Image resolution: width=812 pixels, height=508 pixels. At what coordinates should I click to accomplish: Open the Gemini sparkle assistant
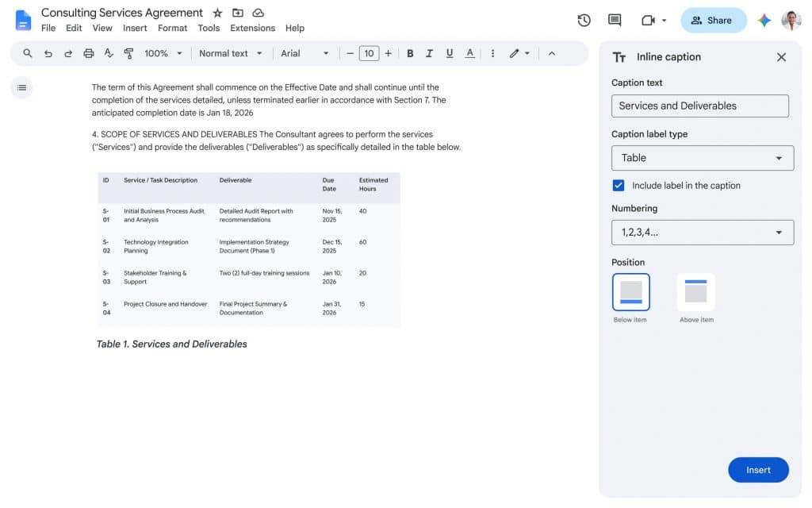(x=764, y=20)
